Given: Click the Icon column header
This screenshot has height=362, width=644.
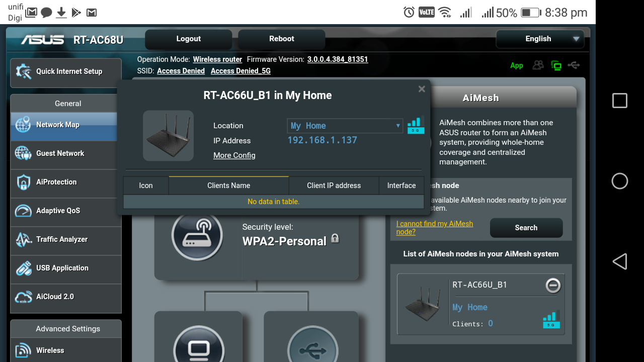Looking at the screenshot, I should 146,186.
